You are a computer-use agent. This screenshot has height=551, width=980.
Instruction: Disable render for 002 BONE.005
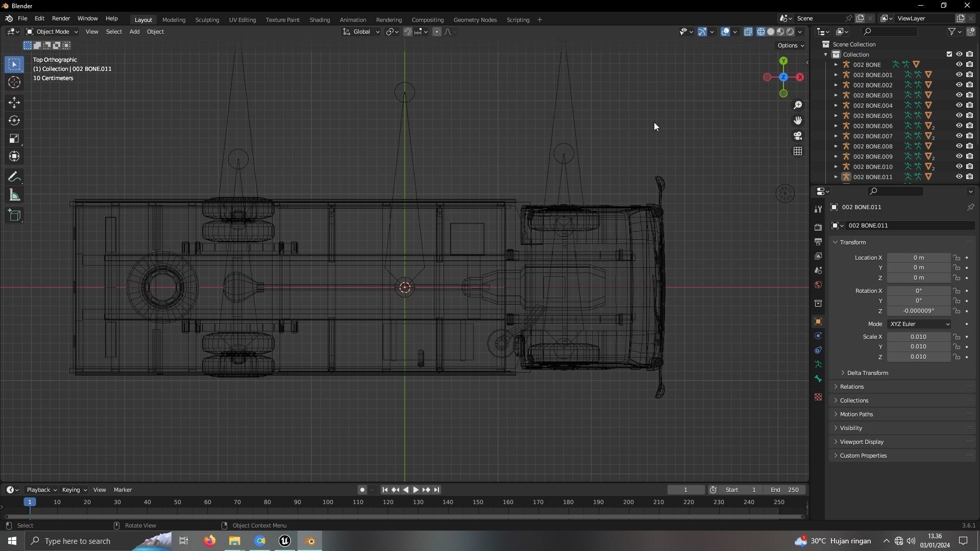pos(969,115)
